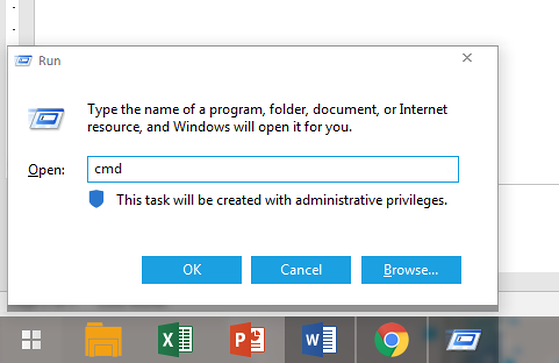Open Excel from the taskbar
The width and height of the screenshot is (559, 363).
click(175, 339)
